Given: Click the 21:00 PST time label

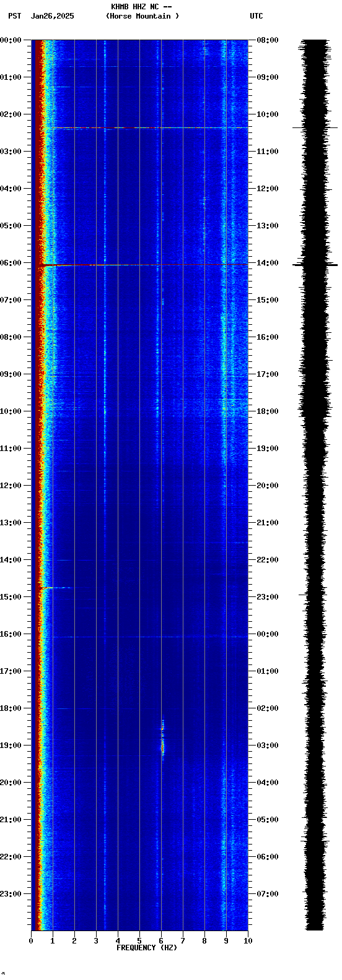Looking at the screenshot, I should pos(11,820).
